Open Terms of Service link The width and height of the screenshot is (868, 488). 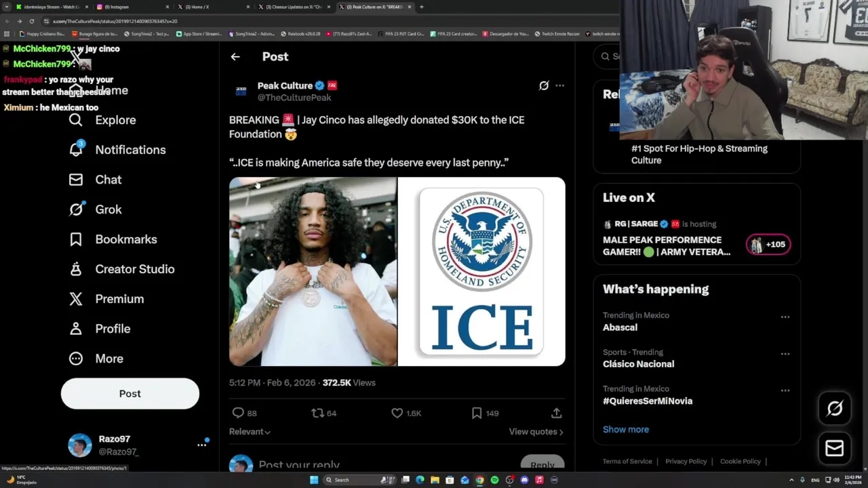627,462
